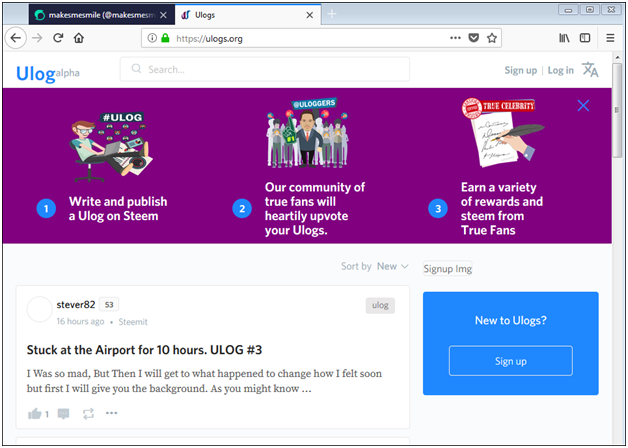The width and height of the screenshot is (628, 448).
Task: Reload the ulogs.org page
Action: 58,38
